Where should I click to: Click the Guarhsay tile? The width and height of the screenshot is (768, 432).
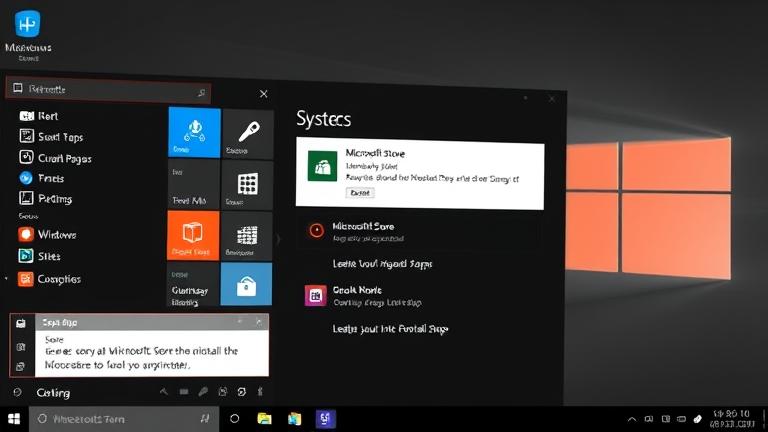tap(192, 285)
